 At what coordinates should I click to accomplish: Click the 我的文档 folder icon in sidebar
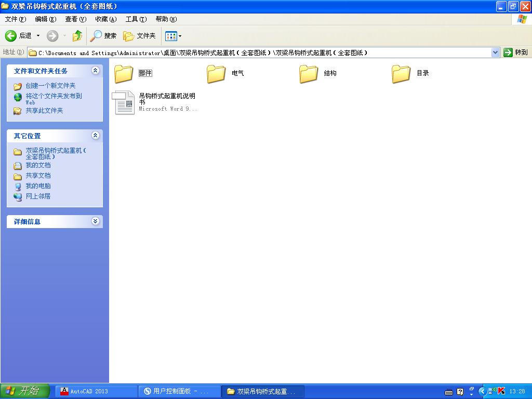pyautogui.click(x=18, y=166)
